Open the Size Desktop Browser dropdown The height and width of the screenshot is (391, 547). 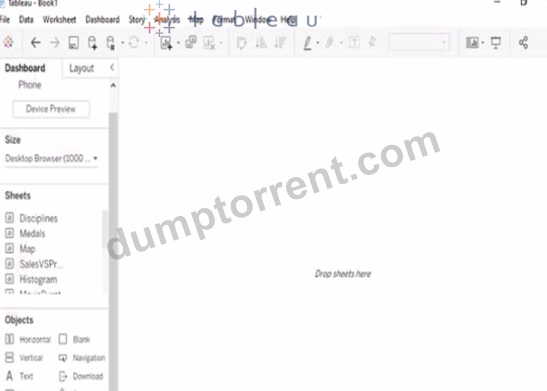pyautogui.click(x=51, y=158)
